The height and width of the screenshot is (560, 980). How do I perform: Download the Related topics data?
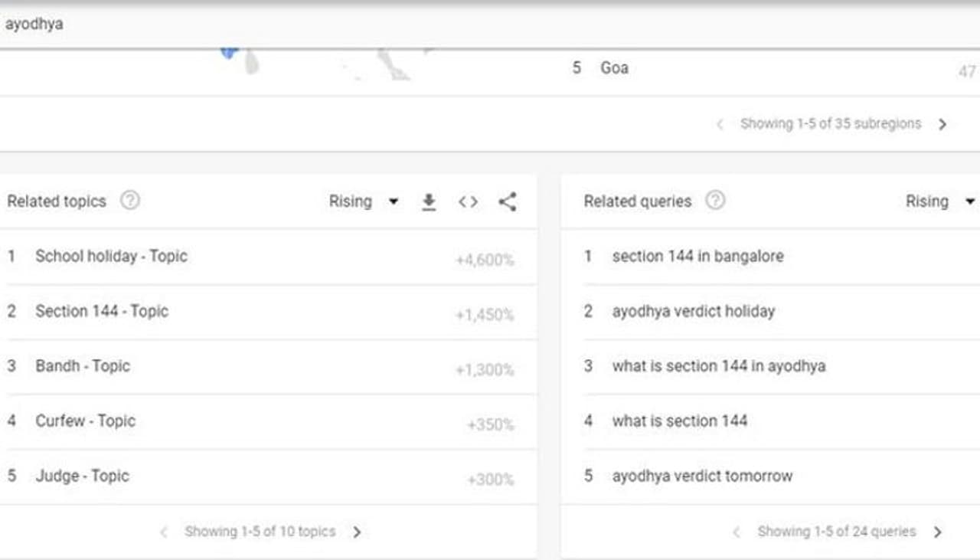point(429,201)
